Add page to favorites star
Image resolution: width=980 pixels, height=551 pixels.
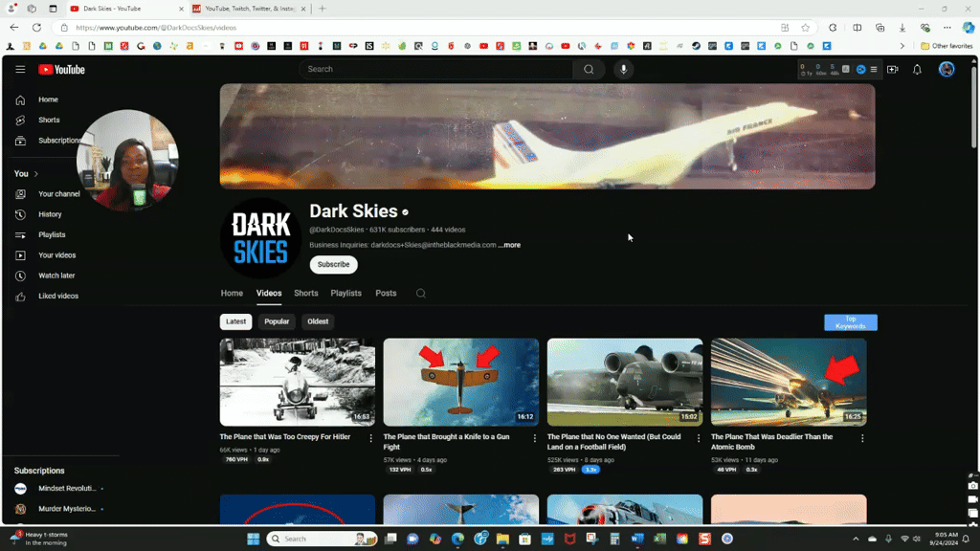pos(805,28)
